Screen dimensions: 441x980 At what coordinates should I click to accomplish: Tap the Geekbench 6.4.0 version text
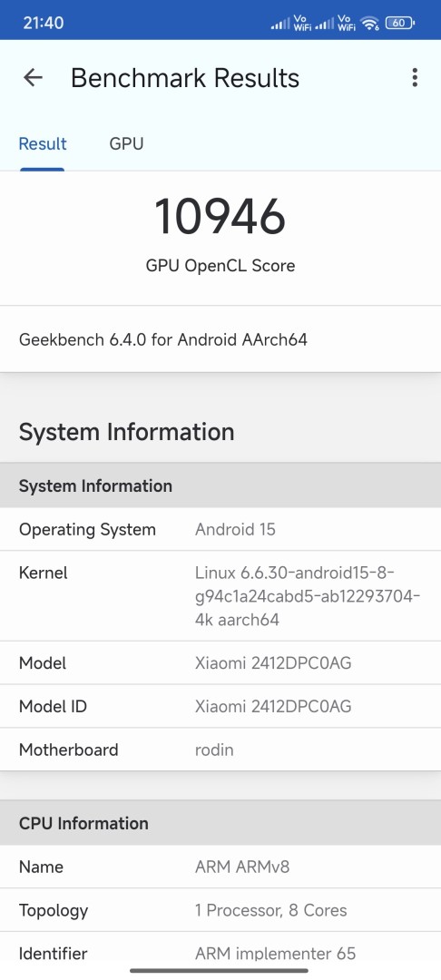(163, 340)
